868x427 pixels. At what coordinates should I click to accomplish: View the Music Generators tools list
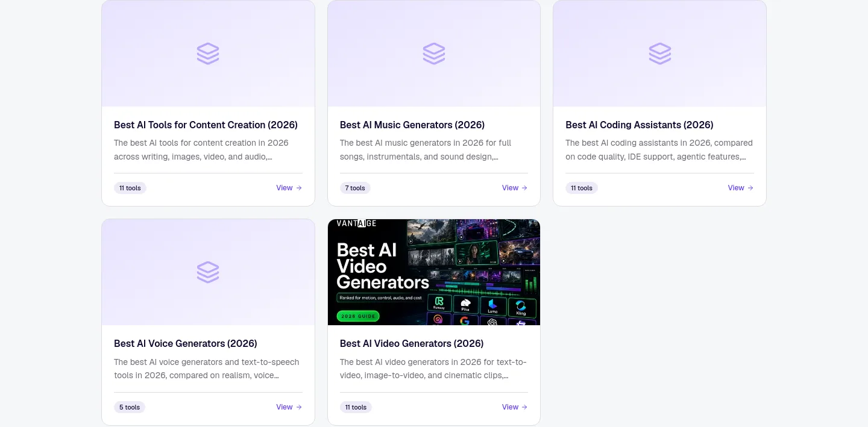pyautogui.click(x=515, y=188)
